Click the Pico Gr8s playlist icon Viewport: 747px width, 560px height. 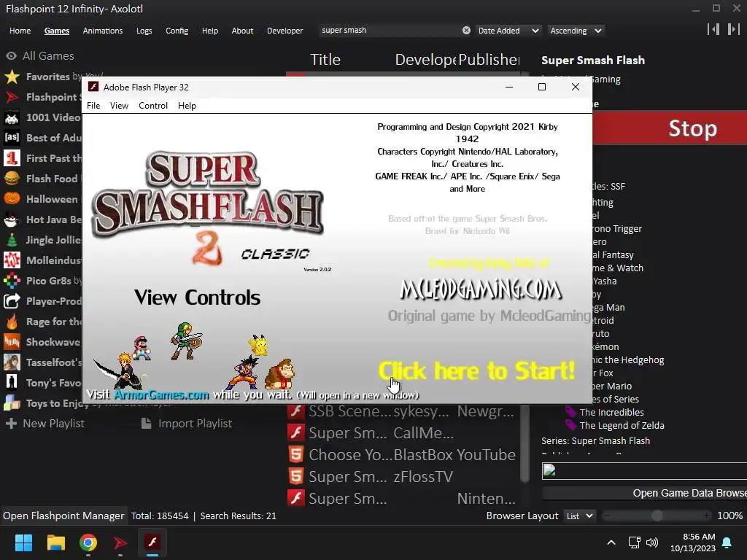click(x=12, y=281)
